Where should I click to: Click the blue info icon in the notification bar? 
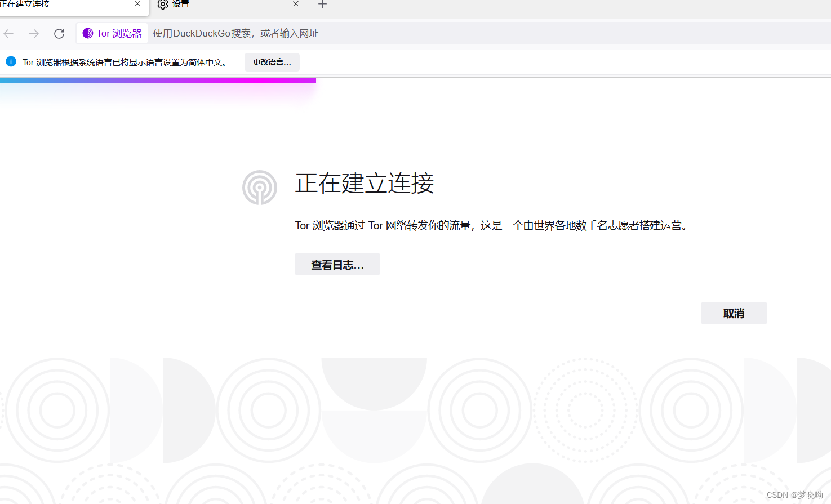pos(11,62)
